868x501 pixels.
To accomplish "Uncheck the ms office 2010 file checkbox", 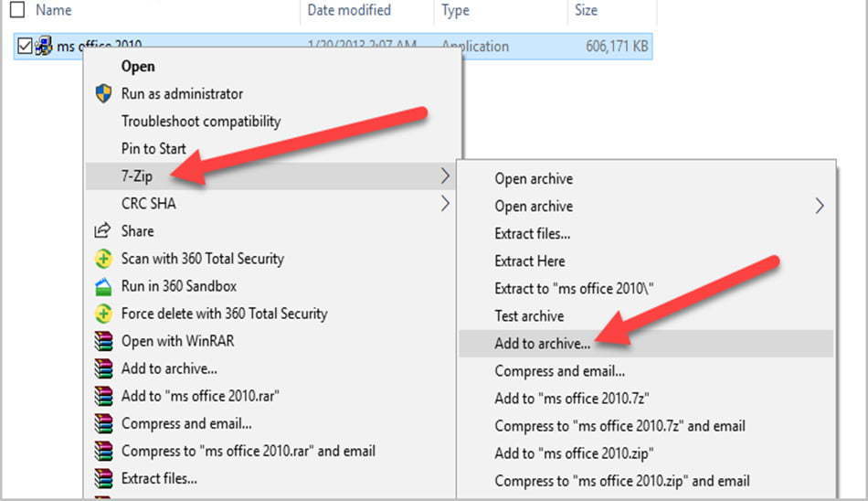I will [x=25, y=46].
